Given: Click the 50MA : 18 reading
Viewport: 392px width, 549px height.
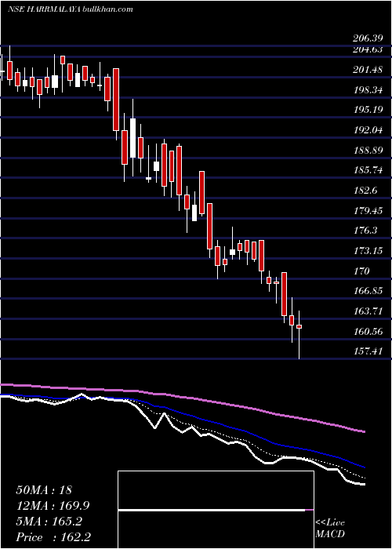Looking at the screenshot, I should pos(44,490).
